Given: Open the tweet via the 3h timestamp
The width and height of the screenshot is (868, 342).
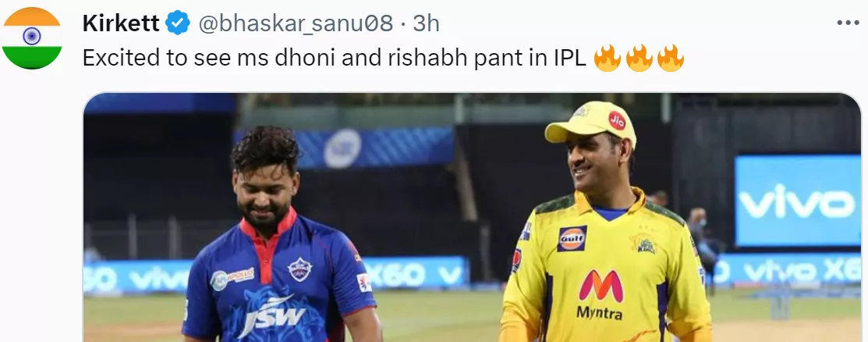Looking at the screenshot, I should (x=427, y=23).
